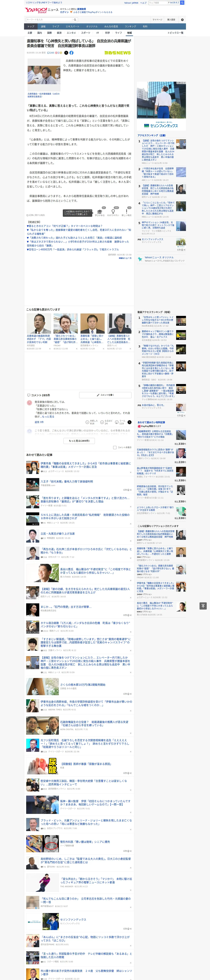The width and height of the screenshot is (210, 980).
Task: Open the ライブ tab in navigation bar
Action: pos(56,27)
